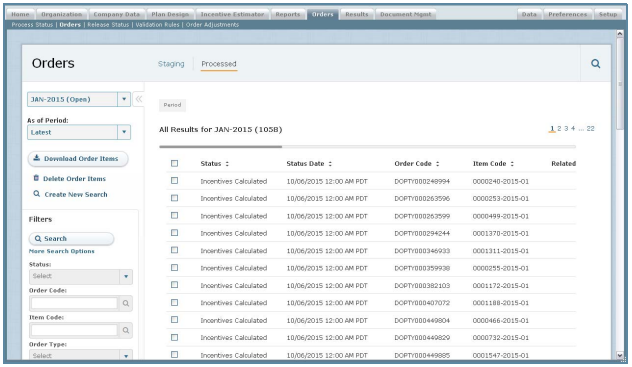Go to Release Status submenu
632x367 pixels.
click(x=108, y=25)
